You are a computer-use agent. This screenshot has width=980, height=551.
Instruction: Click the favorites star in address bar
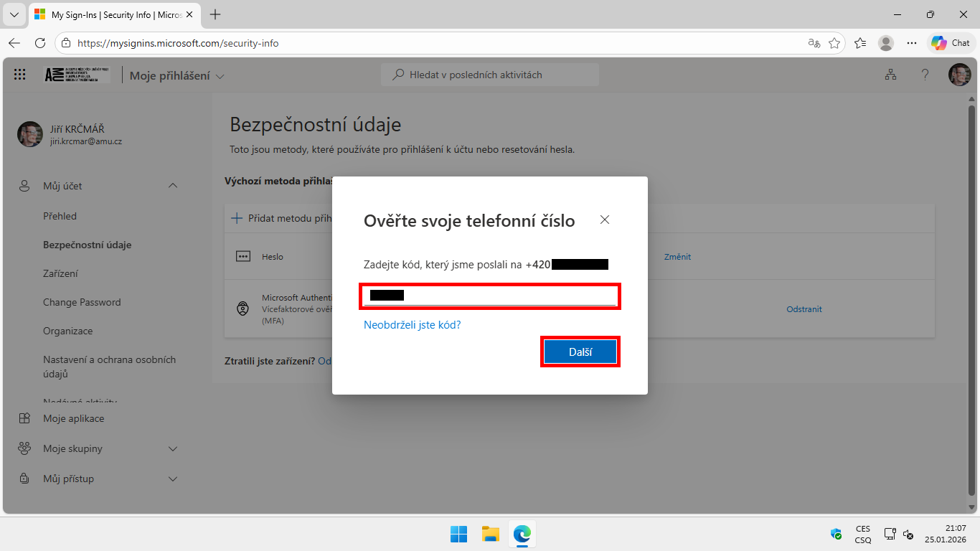[x=834, y=43]
